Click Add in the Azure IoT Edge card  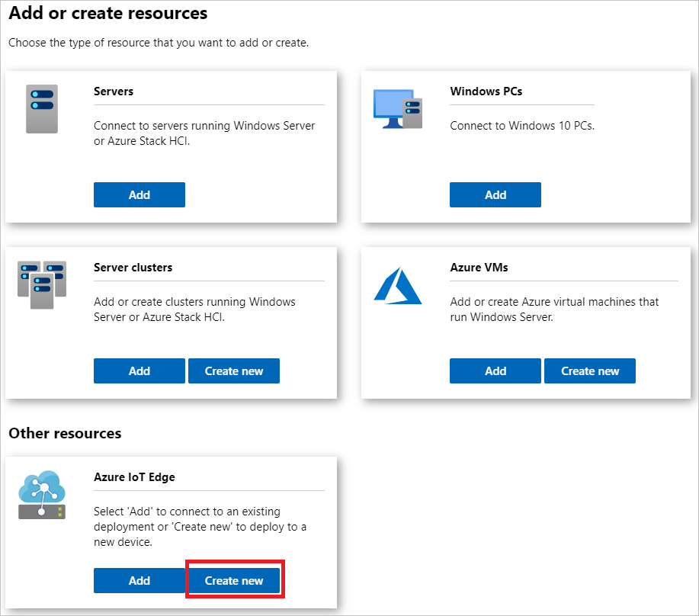[139, 580]
